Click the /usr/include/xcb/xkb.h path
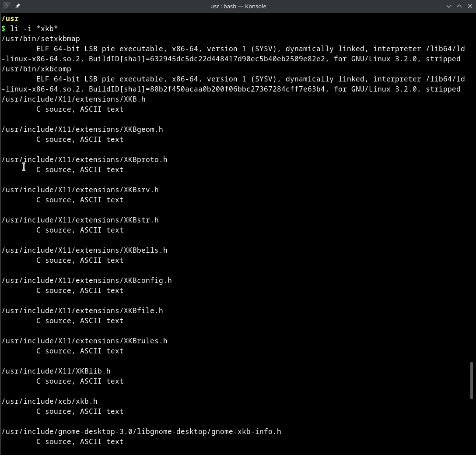The width and height of the screenshot is (476, 455). click(x=49, y=401)
